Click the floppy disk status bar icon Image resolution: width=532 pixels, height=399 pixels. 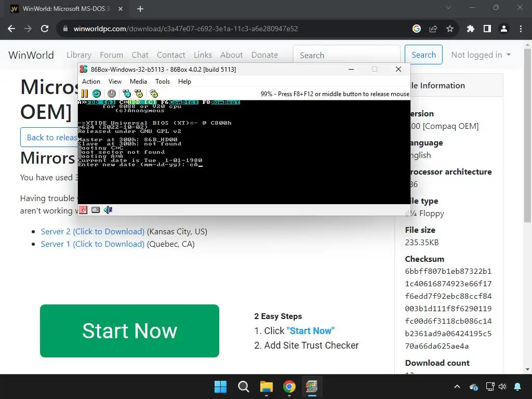click(83, 210)
